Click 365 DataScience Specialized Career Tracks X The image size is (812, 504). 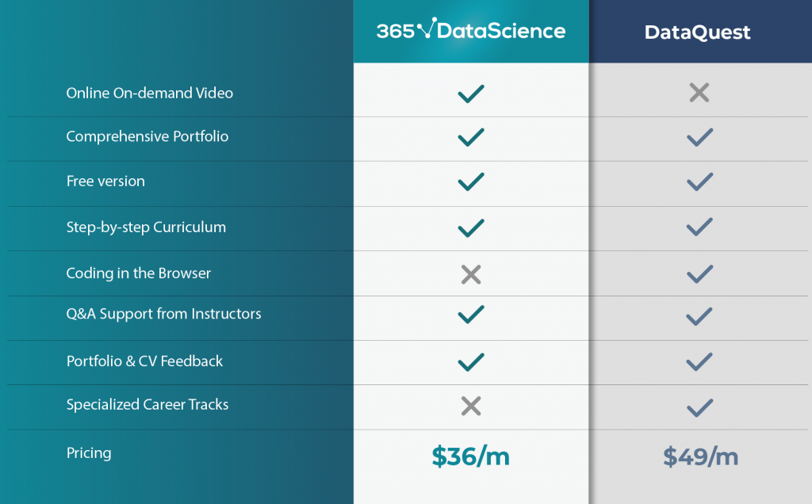point(471,407)
